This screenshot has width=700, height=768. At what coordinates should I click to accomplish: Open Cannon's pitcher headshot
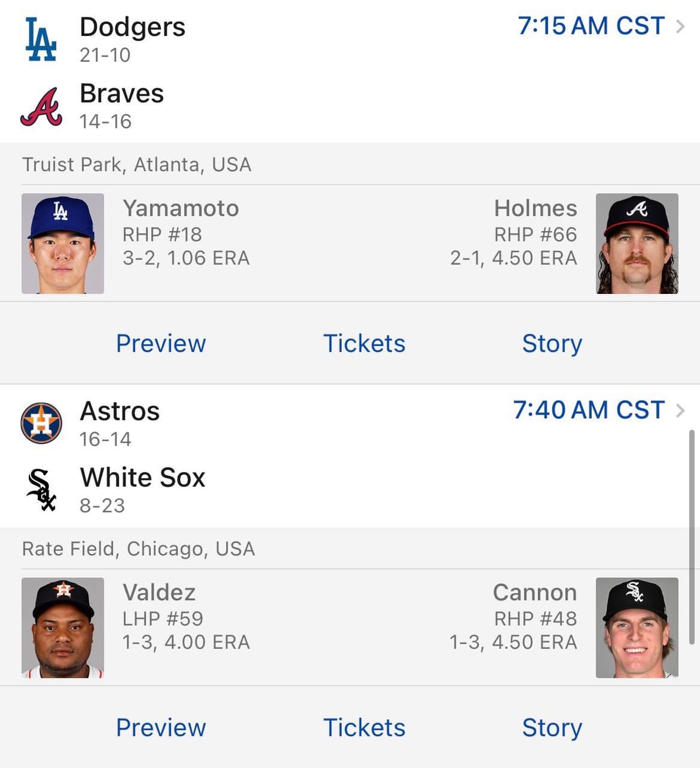[x=636, y=628]
